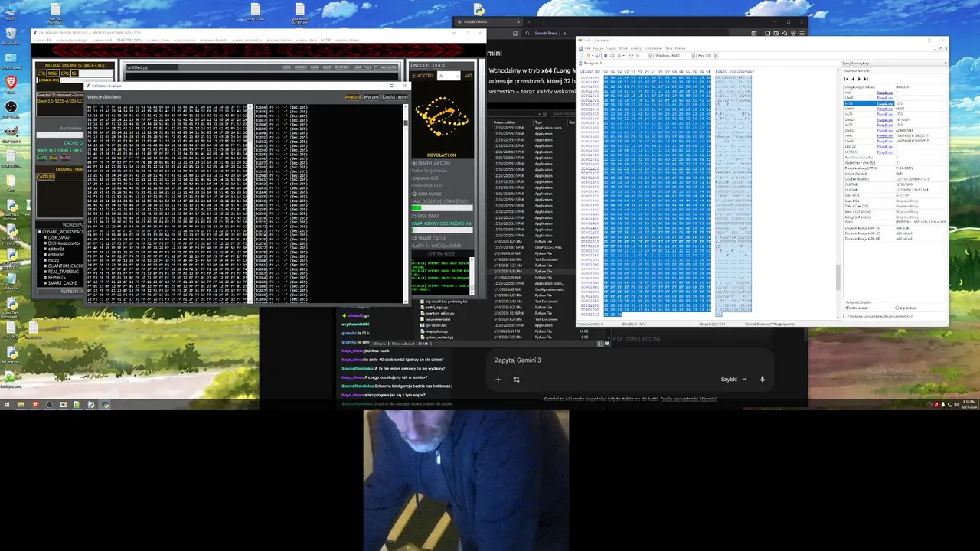The image size is (980, 551).
Task: Select the BAL cache mode button
Action: click(54, 158)
